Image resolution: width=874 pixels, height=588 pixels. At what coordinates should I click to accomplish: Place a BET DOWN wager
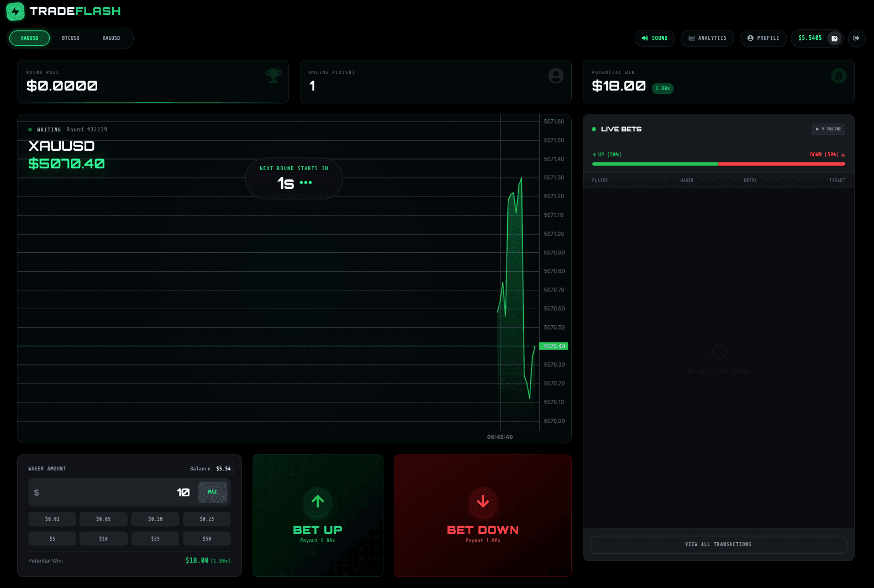483,516
